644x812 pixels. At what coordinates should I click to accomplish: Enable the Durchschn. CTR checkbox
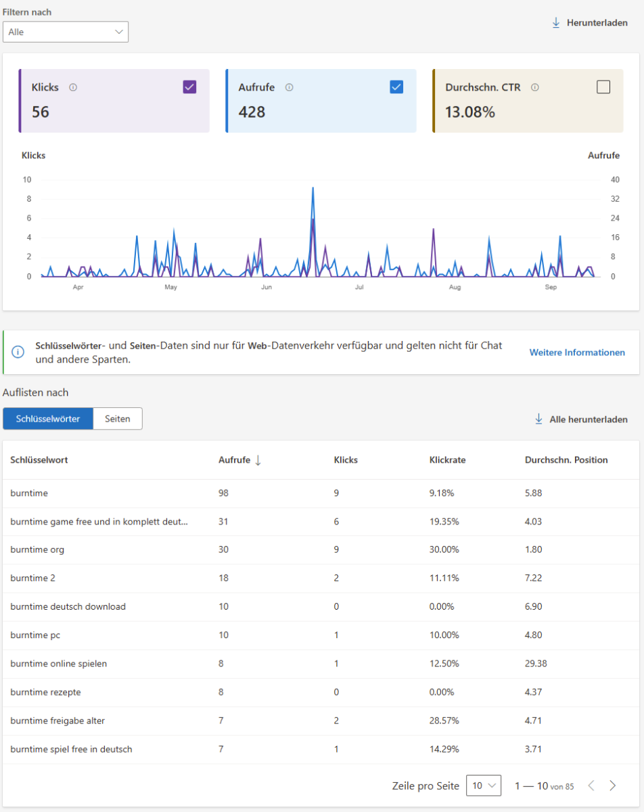[603, 87]
